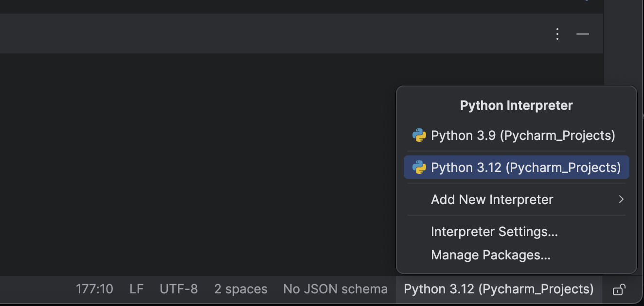This screenshot has width=644, height=306.
Task: Open the Add New Interpreter submenu
Action: coord(516,200)
